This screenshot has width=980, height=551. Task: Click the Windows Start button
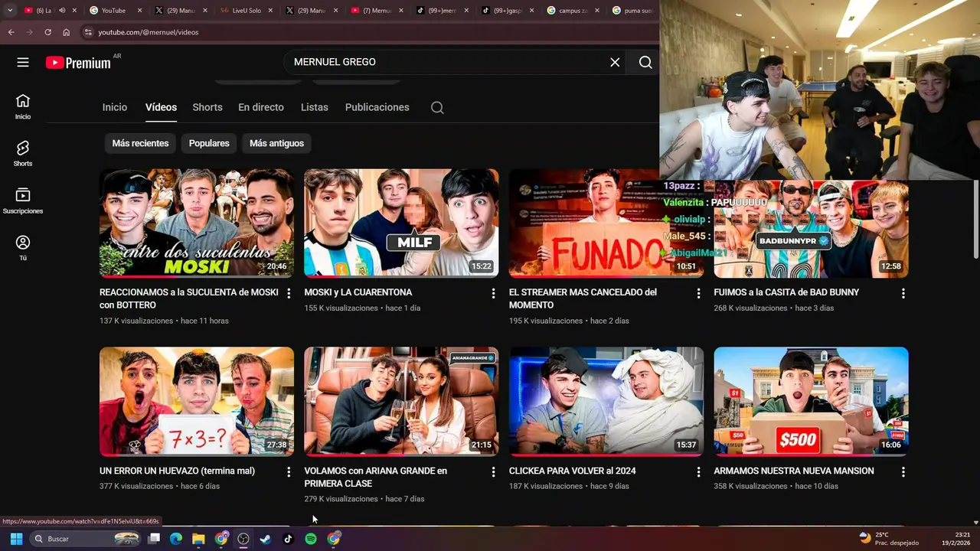(16, 539)
